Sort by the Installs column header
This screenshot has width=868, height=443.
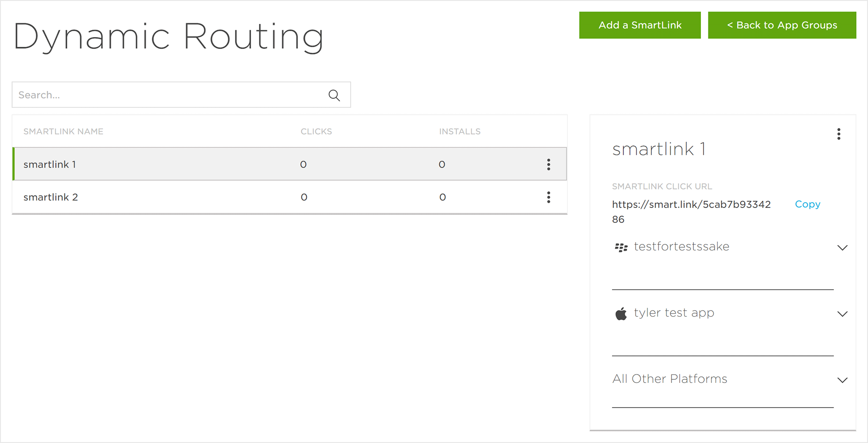point(459,132)
